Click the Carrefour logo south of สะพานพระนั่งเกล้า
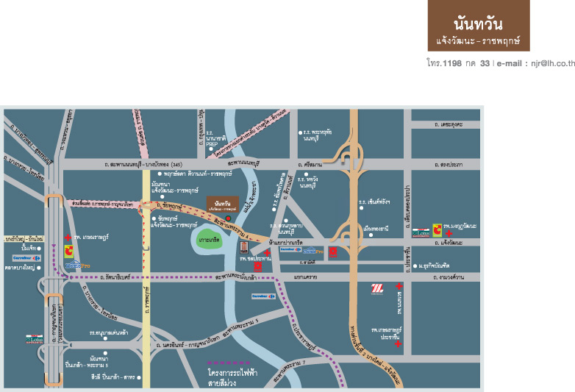 tap(263, 296)
